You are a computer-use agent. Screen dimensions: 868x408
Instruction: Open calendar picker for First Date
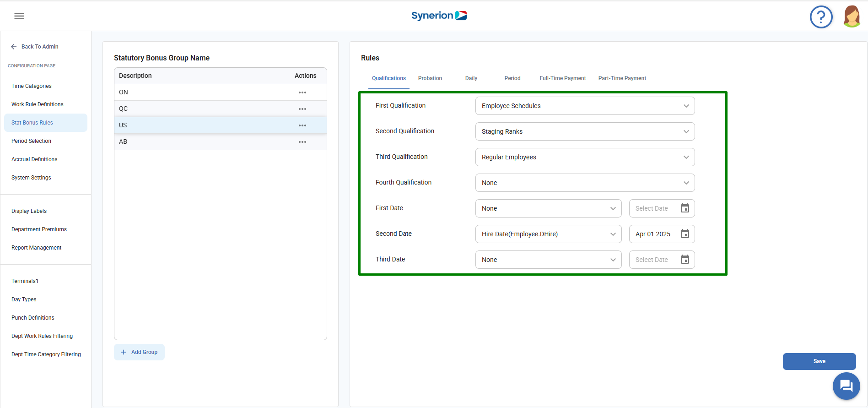coord(685,208)
